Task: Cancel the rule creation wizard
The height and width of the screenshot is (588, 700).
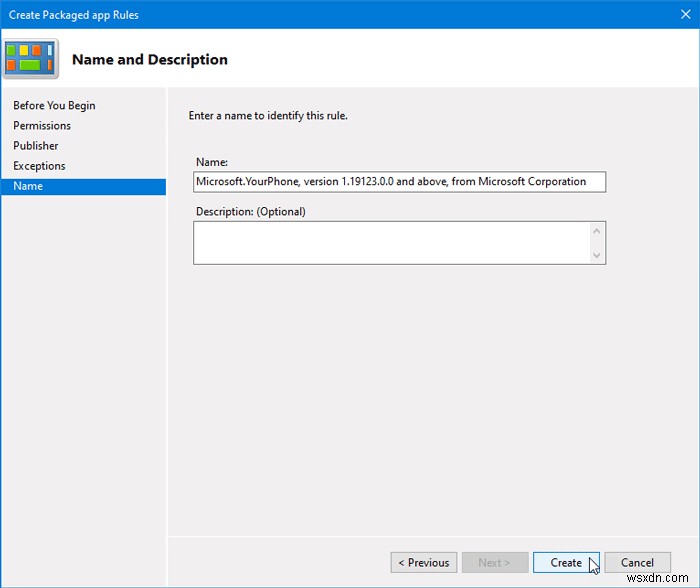Action: click(x=637, y=562)
